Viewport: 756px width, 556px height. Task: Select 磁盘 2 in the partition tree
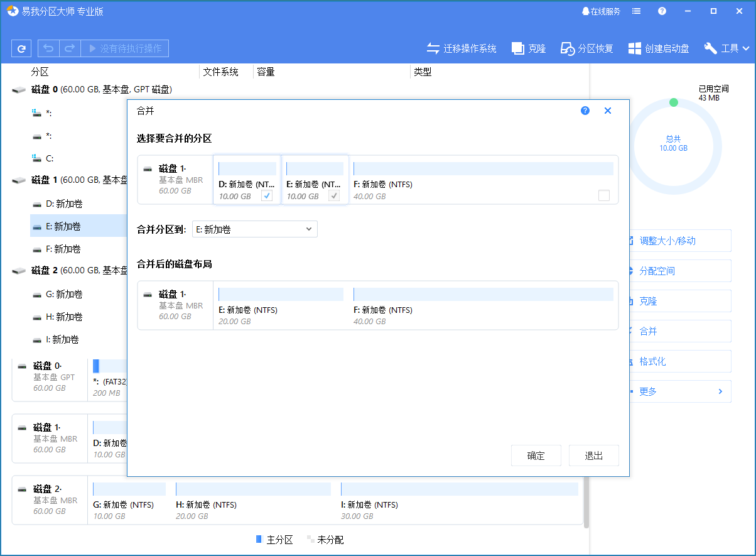pos(69,271)
